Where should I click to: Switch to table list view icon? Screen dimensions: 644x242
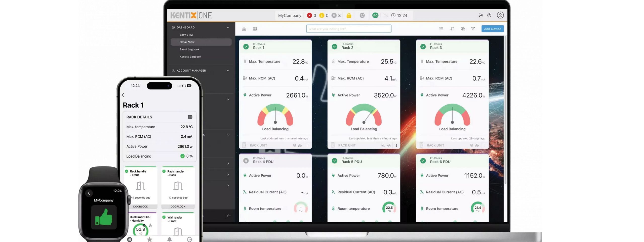coord(255,29)
